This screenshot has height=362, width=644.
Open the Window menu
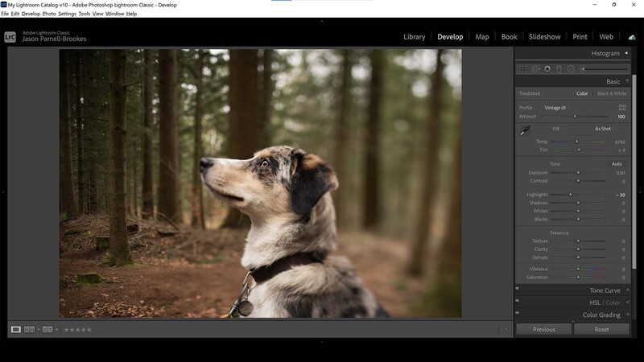[114, 14]
